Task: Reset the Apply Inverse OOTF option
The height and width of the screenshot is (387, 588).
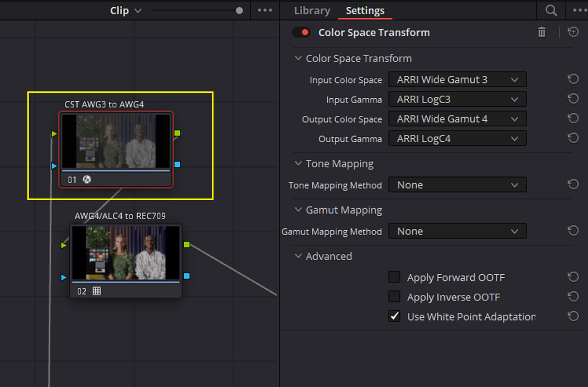Action: click(x=573, y=297)
